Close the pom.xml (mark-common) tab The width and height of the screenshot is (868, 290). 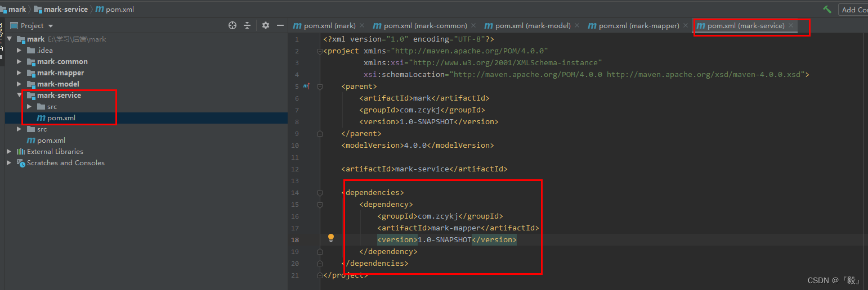pos(473,25)
